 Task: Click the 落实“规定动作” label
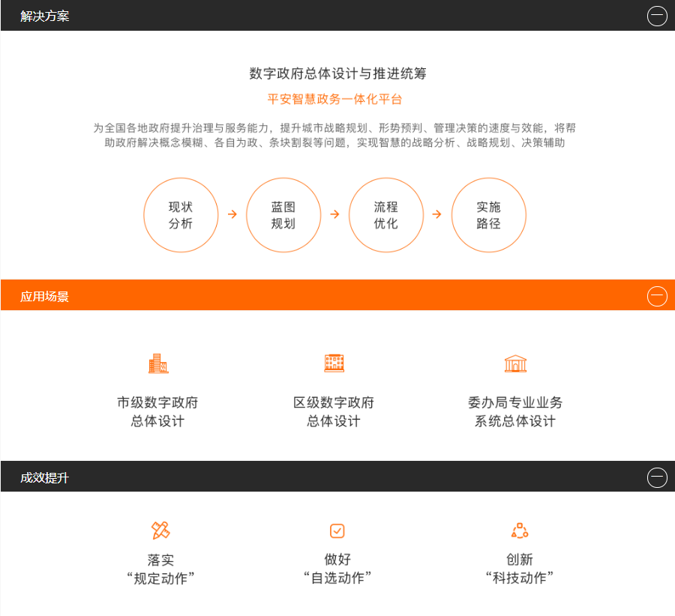[160, 569]
